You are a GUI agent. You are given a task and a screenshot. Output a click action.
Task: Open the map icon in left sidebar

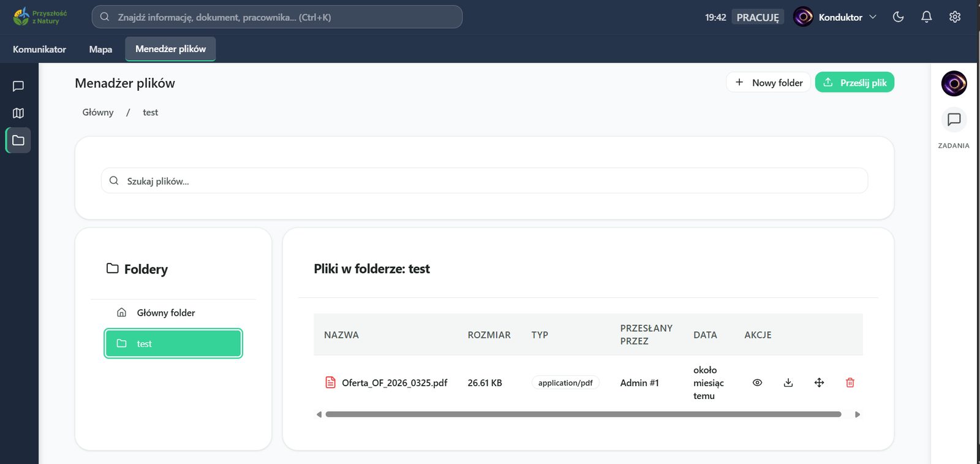pyautogui.click(x=18, y=113)
